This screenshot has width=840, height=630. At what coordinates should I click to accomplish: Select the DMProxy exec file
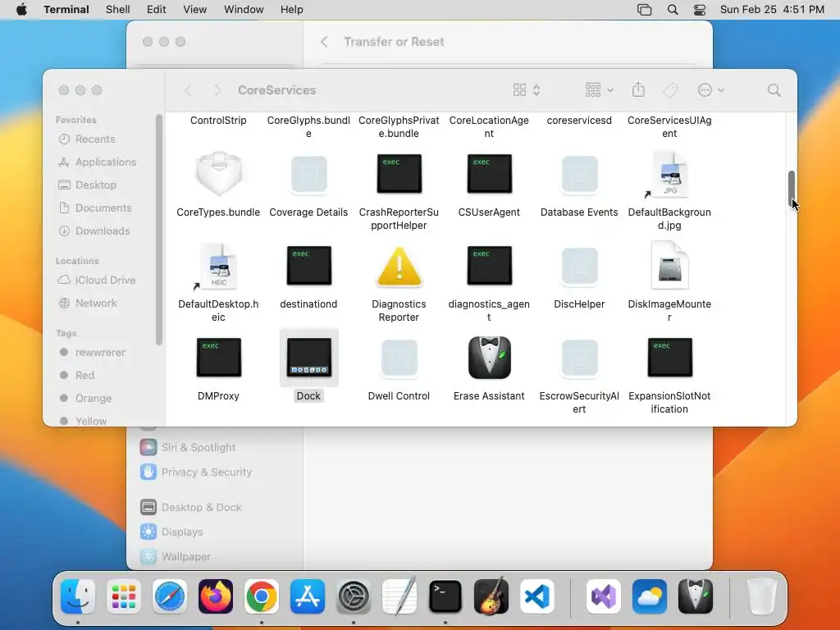coord(218,358)
